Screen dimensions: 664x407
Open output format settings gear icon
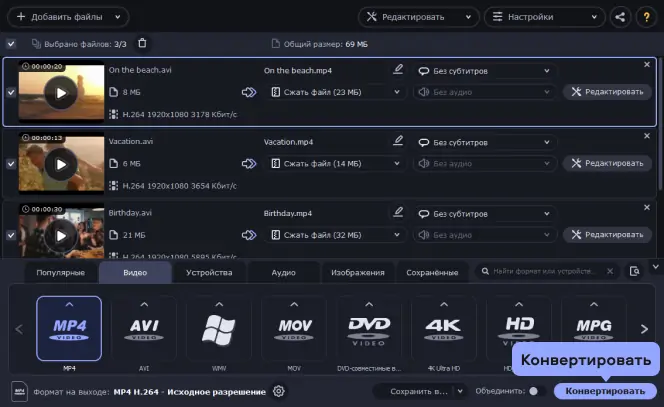pos(279,391)
